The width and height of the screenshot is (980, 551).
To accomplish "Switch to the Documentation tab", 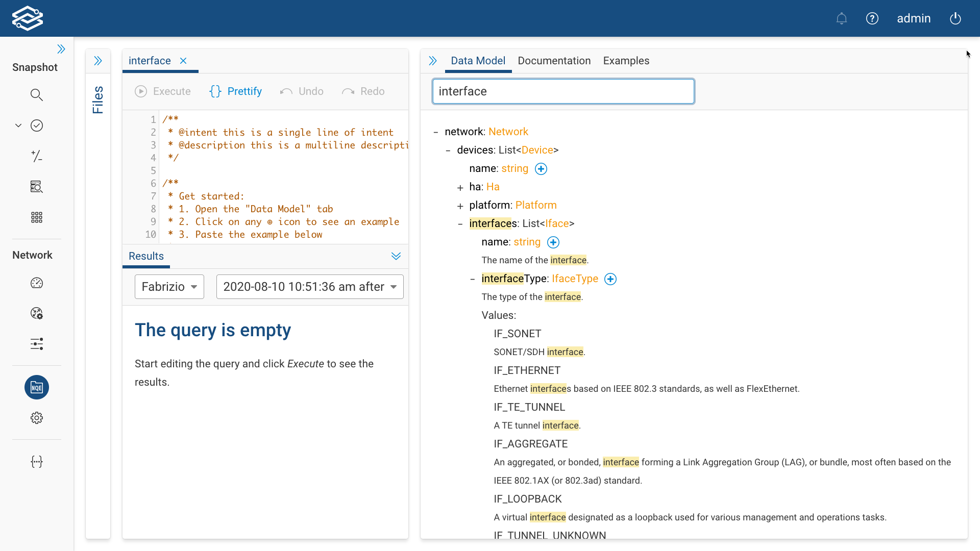I will point(554,61).
